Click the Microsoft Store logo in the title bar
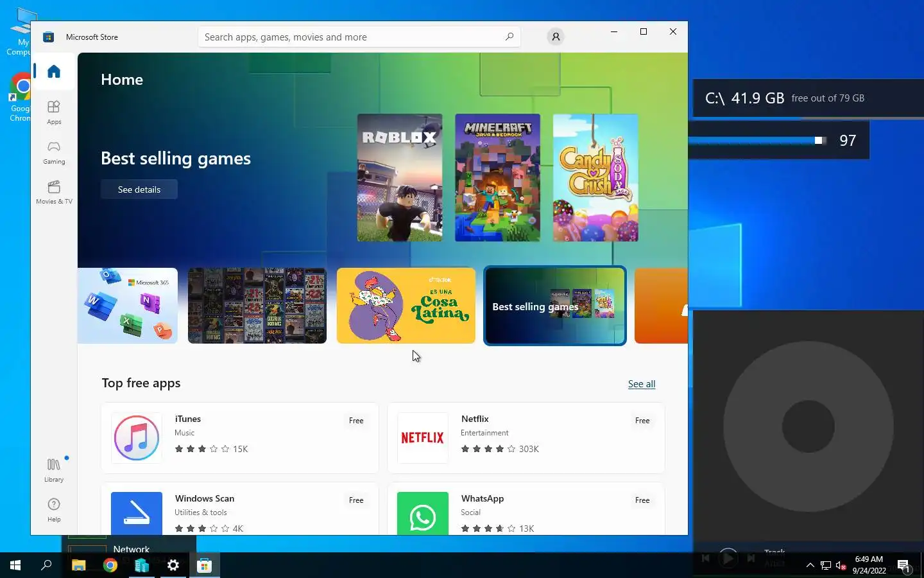The width and height of the screenshot is (924, 578). [48, 37]
